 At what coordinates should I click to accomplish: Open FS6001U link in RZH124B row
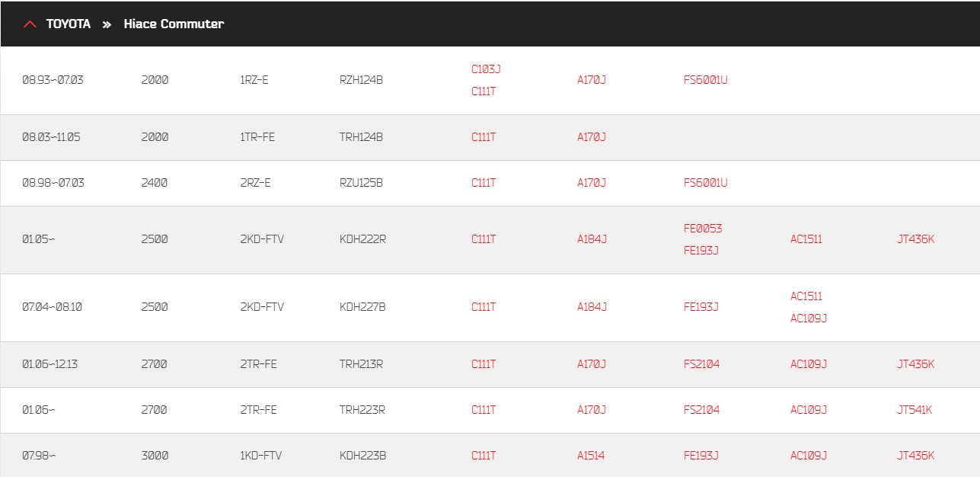(706, 79)
